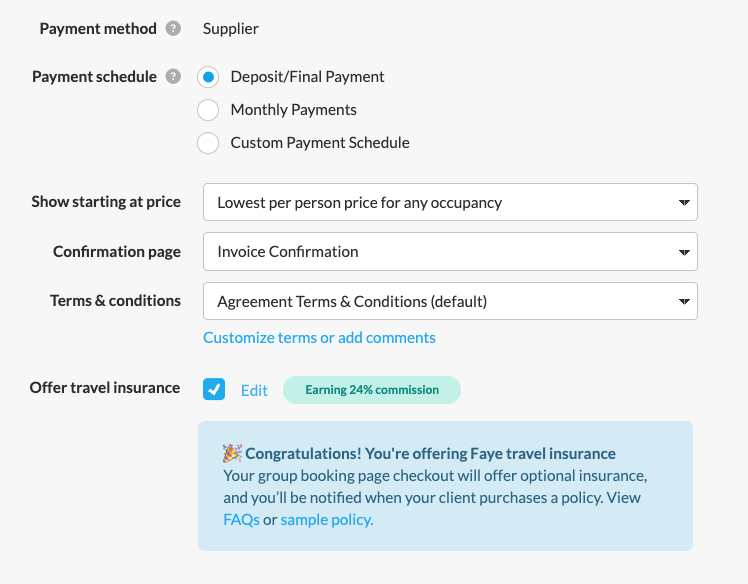
Task: Click the Edit link for travel insurance
Action: pyautogui.click(x=254, y=390)
